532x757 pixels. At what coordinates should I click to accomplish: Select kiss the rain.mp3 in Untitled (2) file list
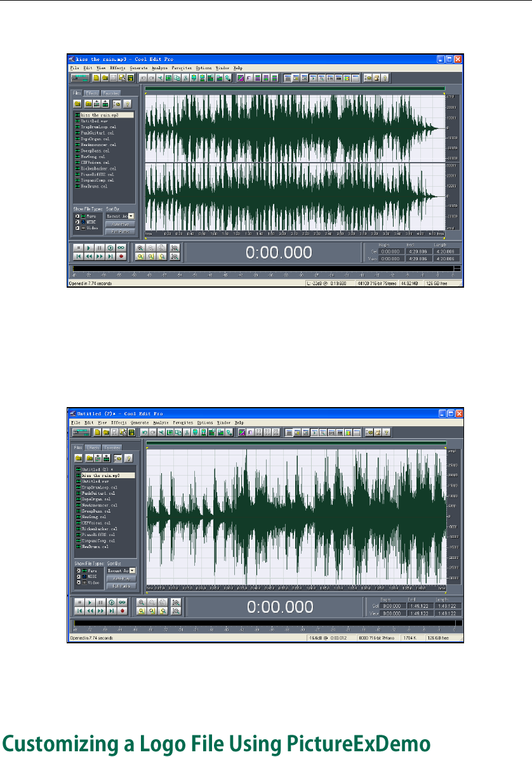105,476
